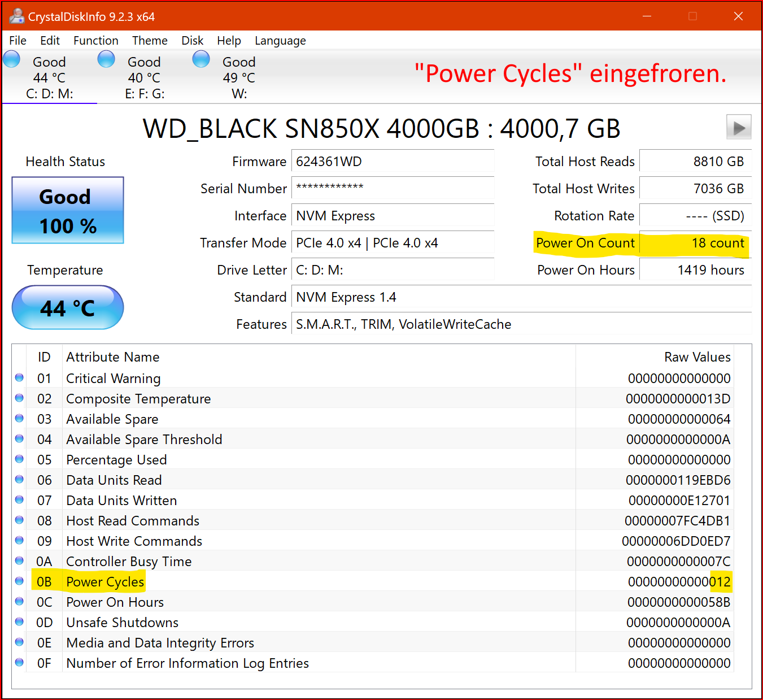Click status dot of Power Cycles row

click(19, 581)
